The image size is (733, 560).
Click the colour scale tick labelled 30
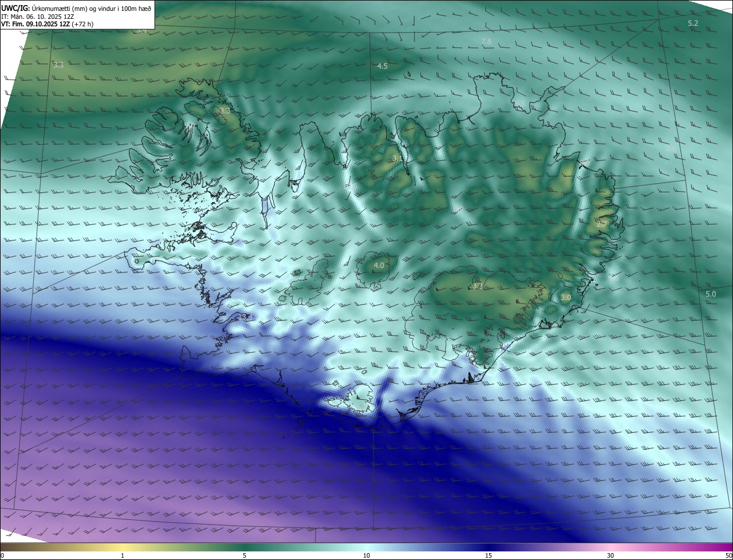coord(610,555)
